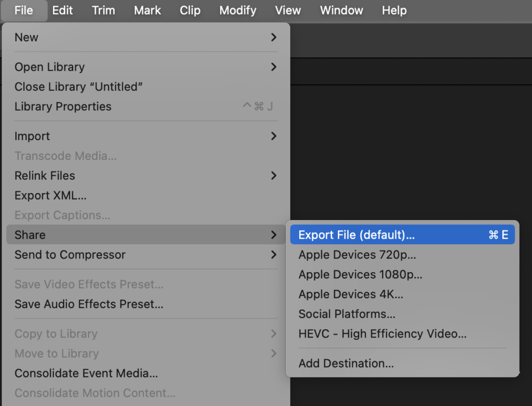
Task: Expand the Import submenu
Action: [x=146, y=137]
